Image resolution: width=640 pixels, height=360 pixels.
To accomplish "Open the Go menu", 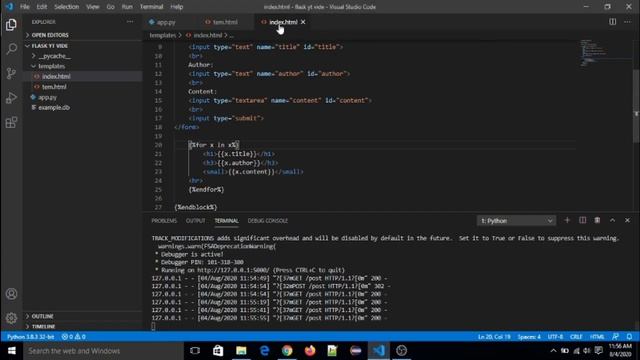I will click(110, 7).
